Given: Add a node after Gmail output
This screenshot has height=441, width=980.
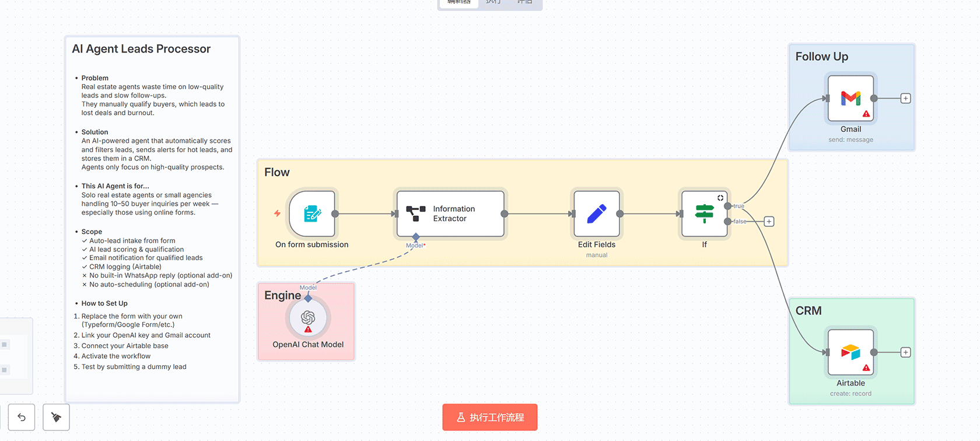Looking at the screenshot, I should pyautogui.click(x=905, y=99).
